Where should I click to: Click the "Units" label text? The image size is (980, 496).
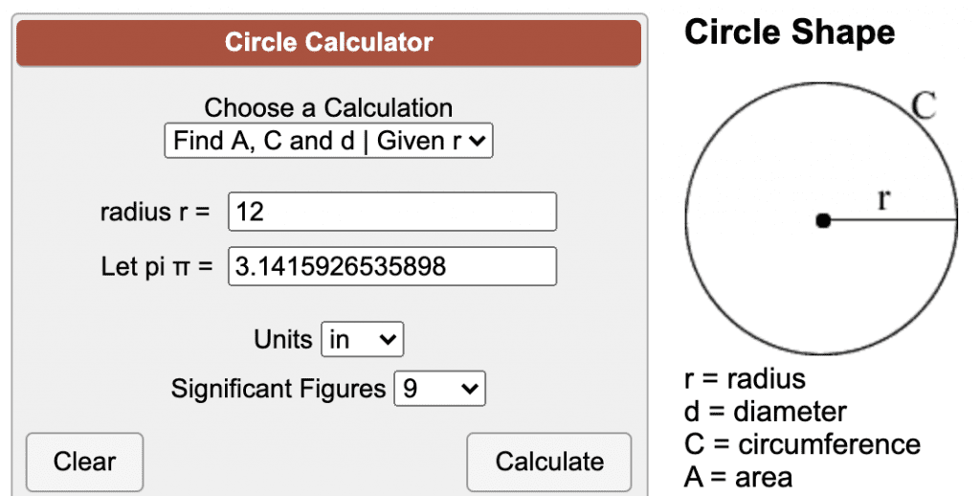(x=283, y=339)
